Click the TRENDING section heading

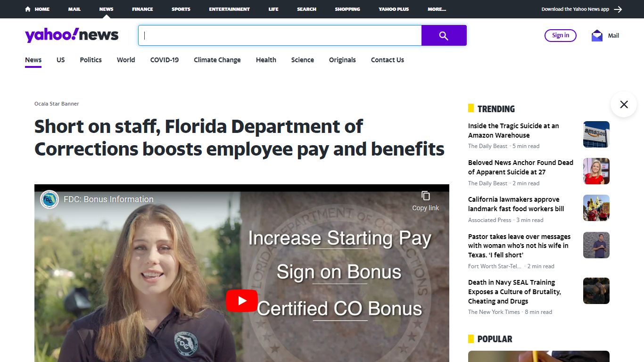[496, 109]
